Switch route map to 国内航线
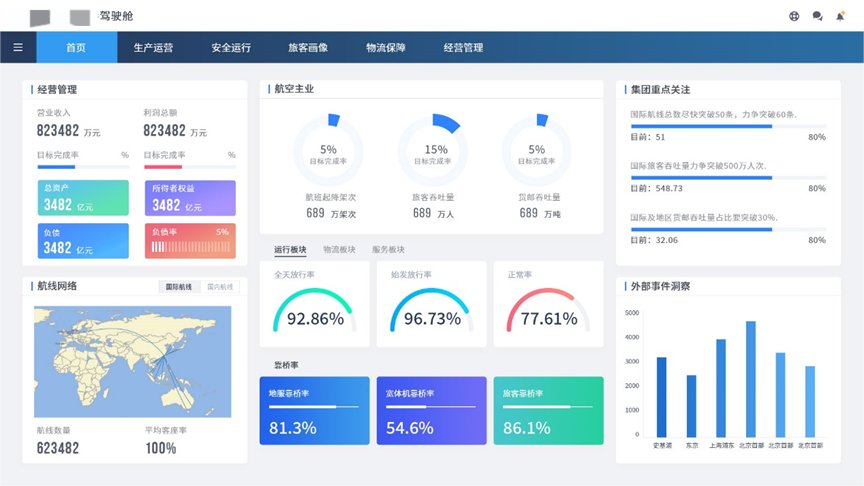This screenshot has height=486, width=864. click(219, 287)
